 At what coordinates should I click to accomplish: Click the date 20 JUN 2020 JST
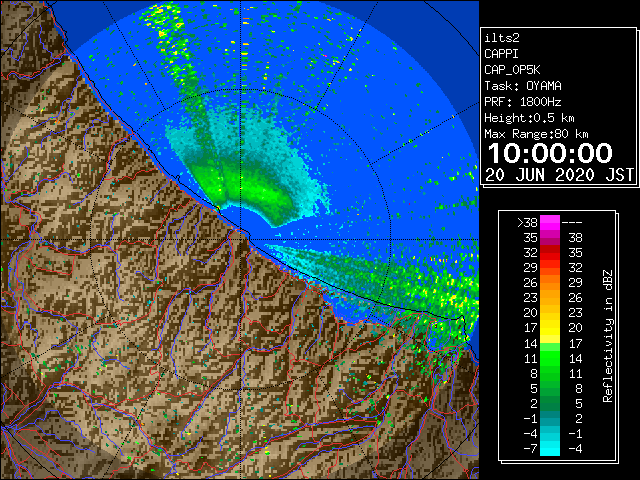(x=559, y=175)
